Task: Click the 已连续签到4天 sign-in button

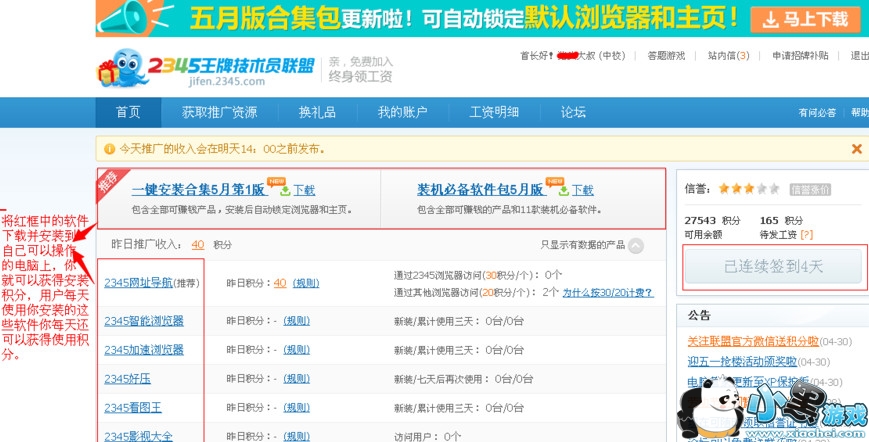Action: point(774,267)
